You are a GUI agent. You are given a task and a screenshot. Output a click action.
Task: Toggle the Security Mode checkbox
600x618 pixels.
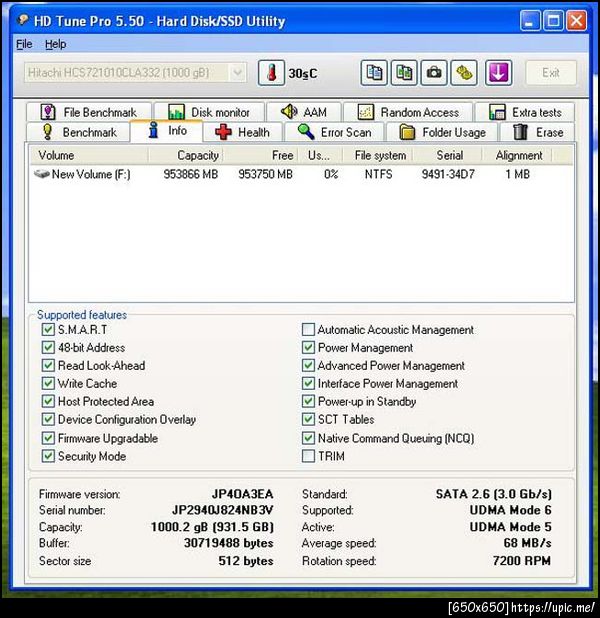click(48, 456)
